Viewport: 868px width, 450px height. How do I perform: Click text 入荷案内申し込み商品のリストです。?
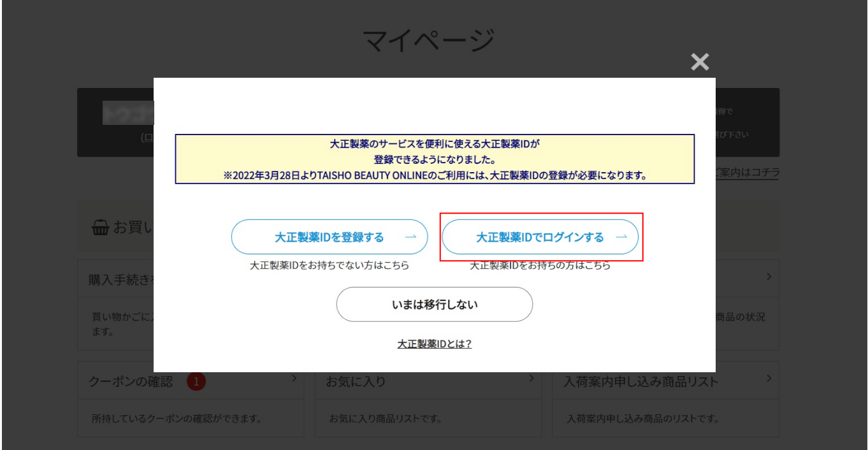tap(643, 419)
